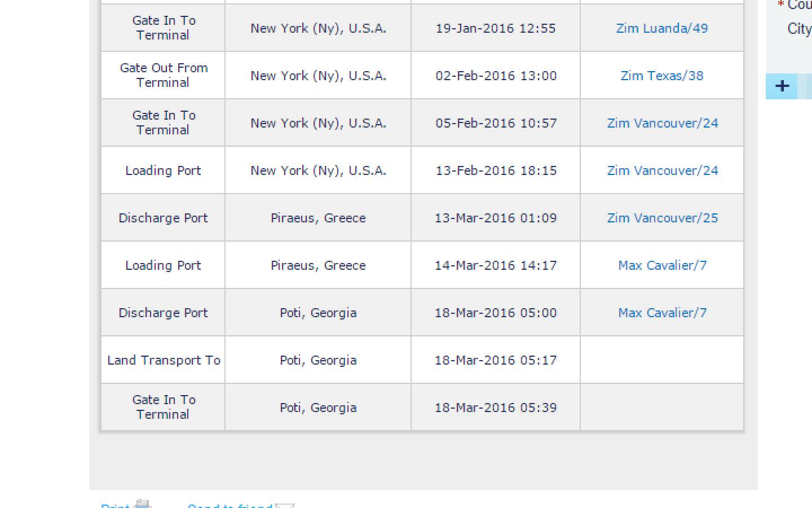Click the 18-Mar-2016 05:39 date cell

tap(496, 408)
